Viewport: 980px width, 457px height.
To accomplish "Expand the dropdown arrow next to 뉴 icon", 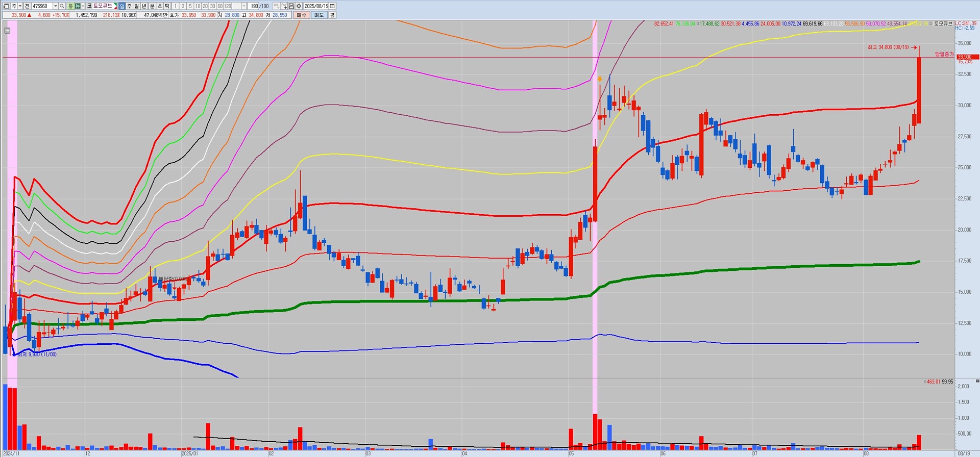I will [83, 6].
